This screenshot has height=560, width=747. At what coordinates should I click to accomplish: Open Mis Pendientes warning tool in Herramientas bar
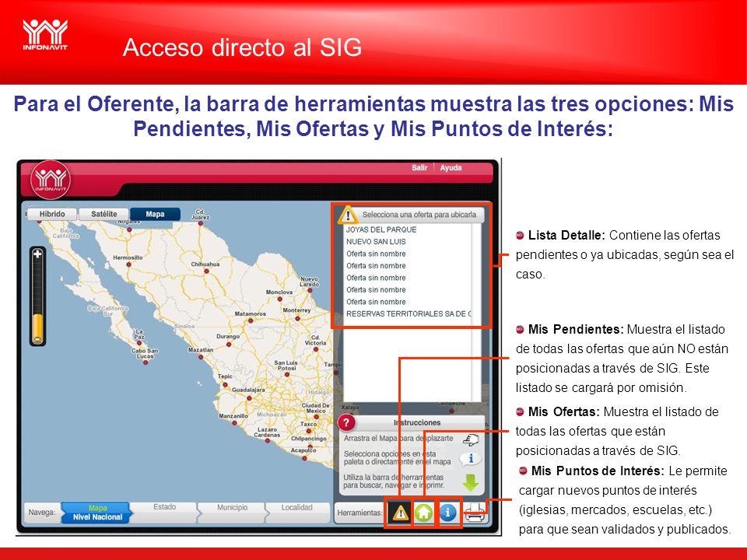pos(400,513)
